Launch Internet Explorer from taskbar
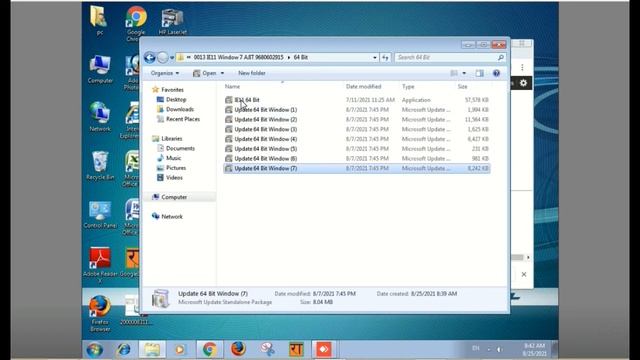The width and height of the screenshot is (640, 360). (x=124, y=350)
